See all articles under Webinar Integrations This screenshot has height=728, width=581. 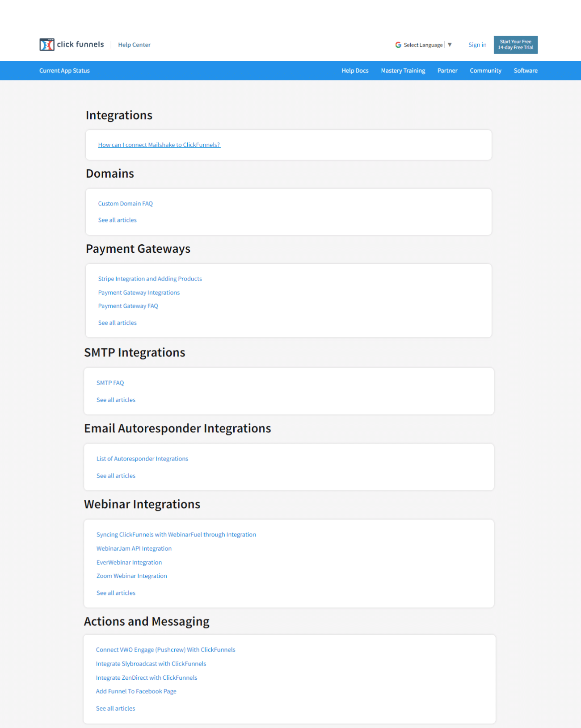pyautogui.click(x=116, y=593)
